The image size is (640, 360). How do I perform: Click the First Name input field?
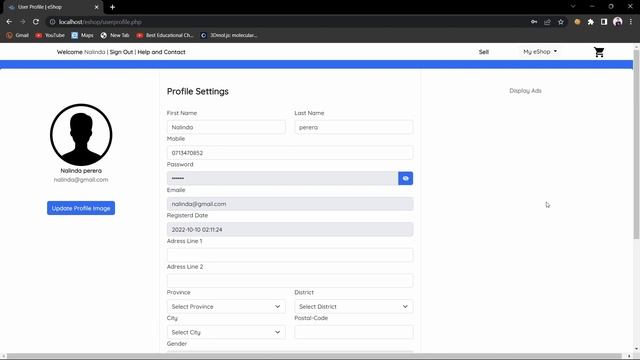pyautogui.click(x=226, y=127)
